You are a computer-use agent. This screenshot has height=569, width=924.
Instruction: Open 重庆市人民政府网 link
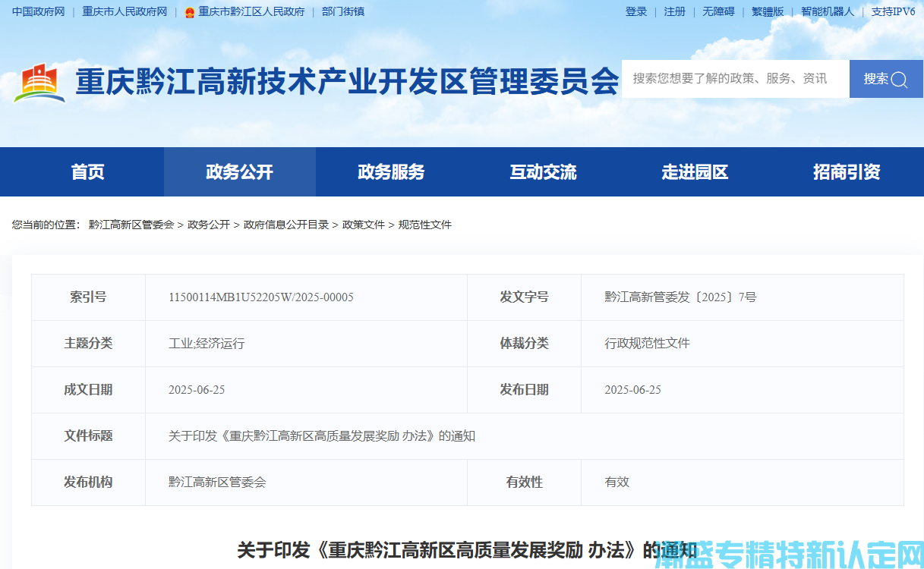point(125,11)
